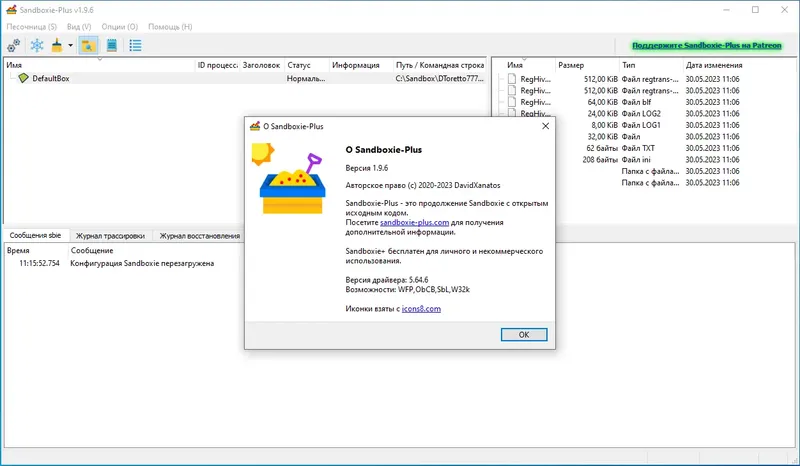Click the bulleted list toolbar icon
The width and height of the screenshot is (800, 466).
[x=135, y=45]
